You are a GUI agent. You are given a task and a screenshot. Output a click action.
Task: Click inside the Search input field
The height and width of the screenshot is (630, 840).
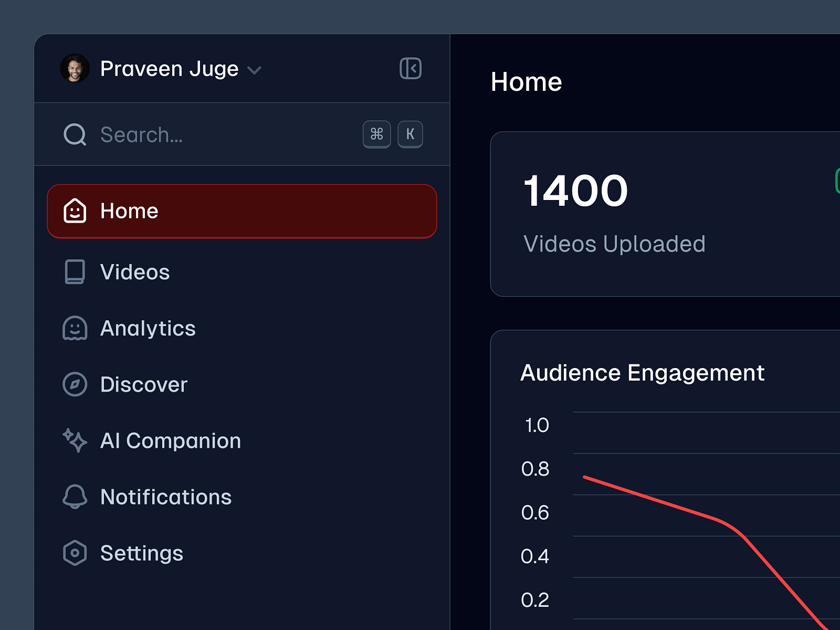157,135
